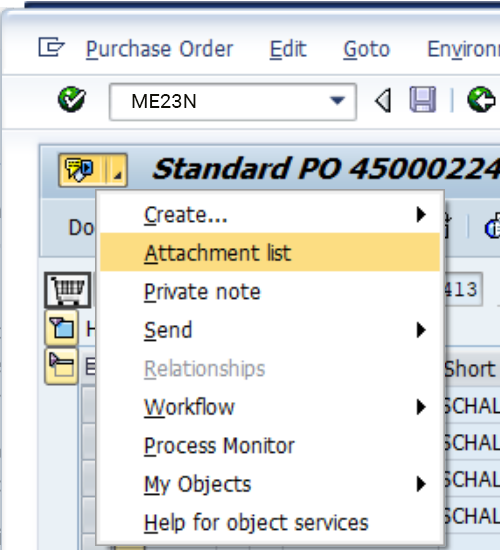
Task: Expand the Send submenu
Action: [270, 330]
